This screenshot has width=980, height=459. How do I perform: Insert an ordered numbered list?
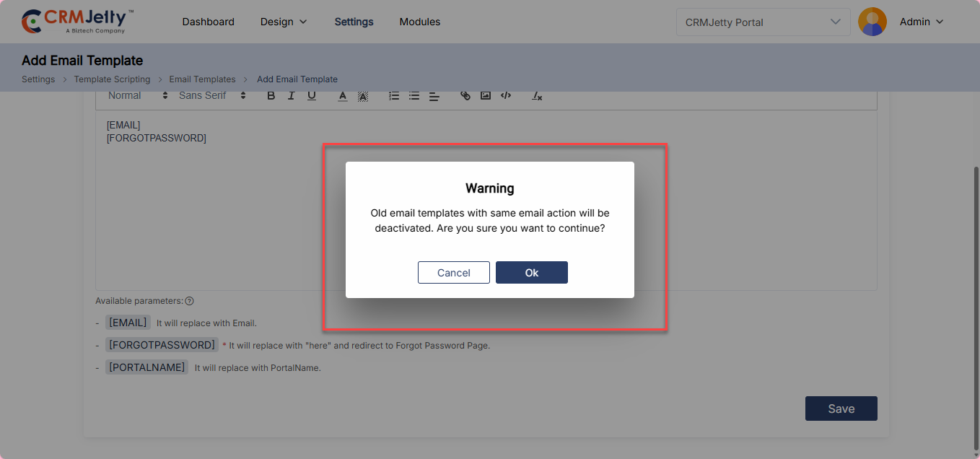(394, 96)
